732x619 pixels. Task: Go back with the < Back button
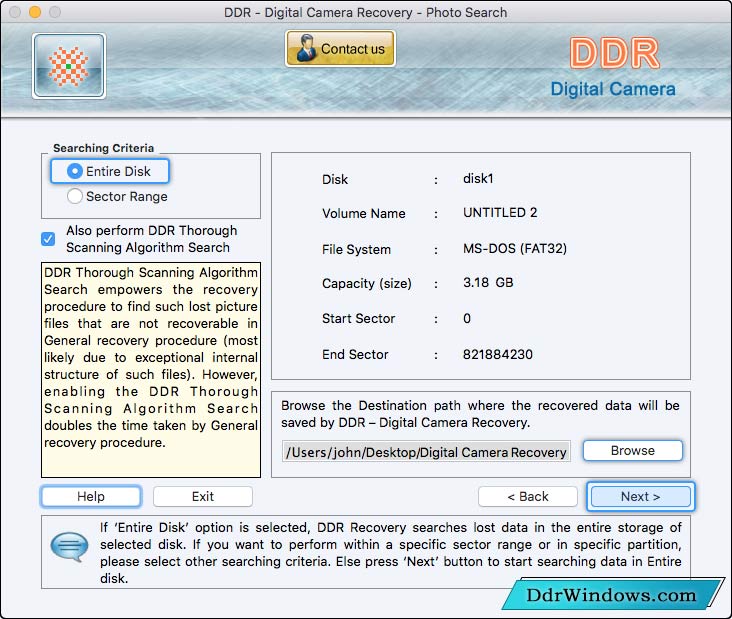[528, 496]
